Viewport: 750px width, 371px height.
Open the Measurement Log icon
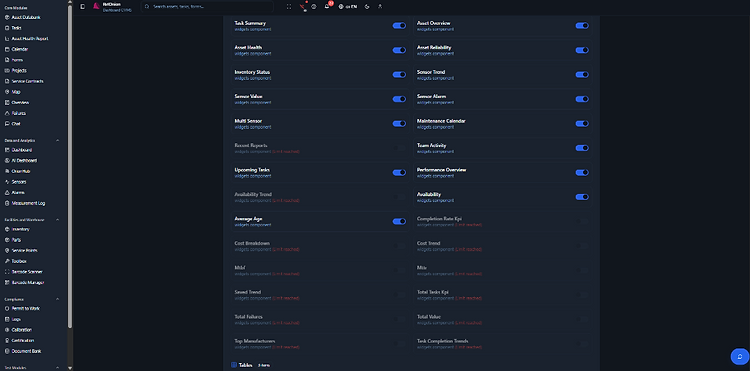7,203
